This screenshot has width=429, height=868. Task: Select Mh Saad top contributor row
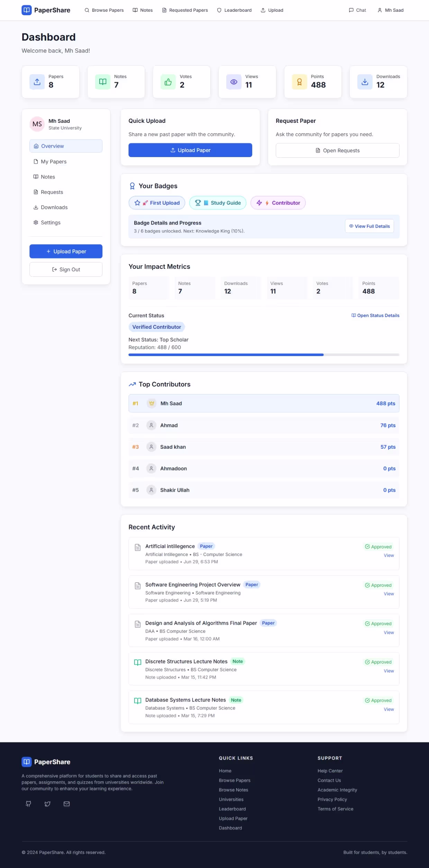[x=264, y=403]
